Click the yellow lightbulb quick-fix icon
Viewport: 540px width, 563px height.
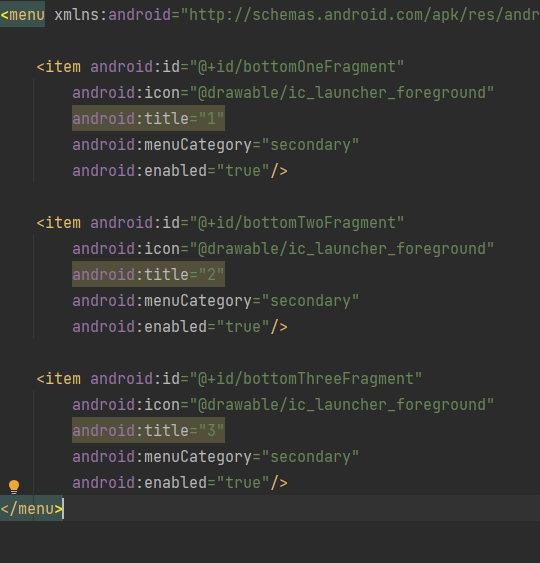pos(14,487)
